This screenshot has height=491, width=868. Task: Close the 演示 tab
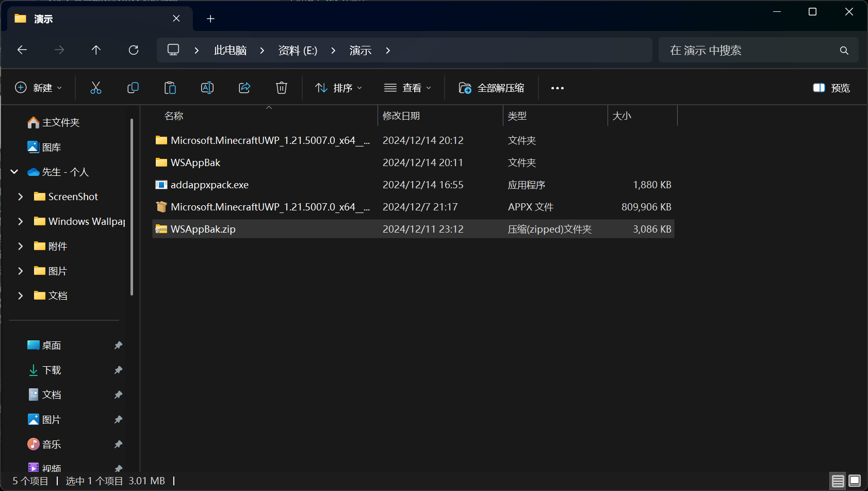click(176, 19)
